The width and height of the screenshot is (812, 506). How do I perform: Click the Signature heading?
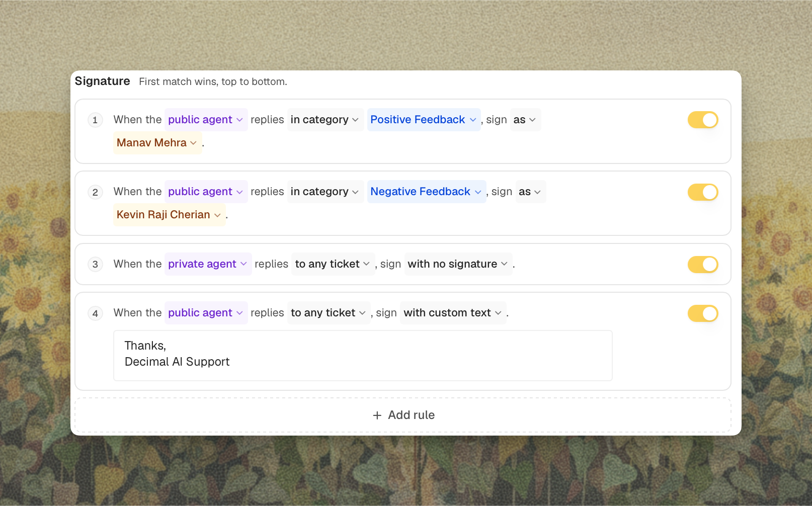(x=103, y=81)
